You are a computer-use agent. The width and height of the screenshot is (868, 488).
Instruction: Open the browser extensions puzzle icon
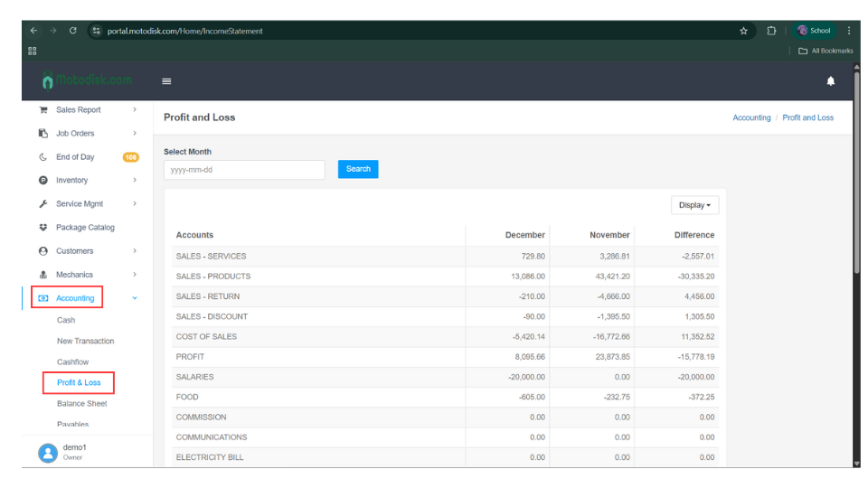pyautogui.click(x=771, y=31)
